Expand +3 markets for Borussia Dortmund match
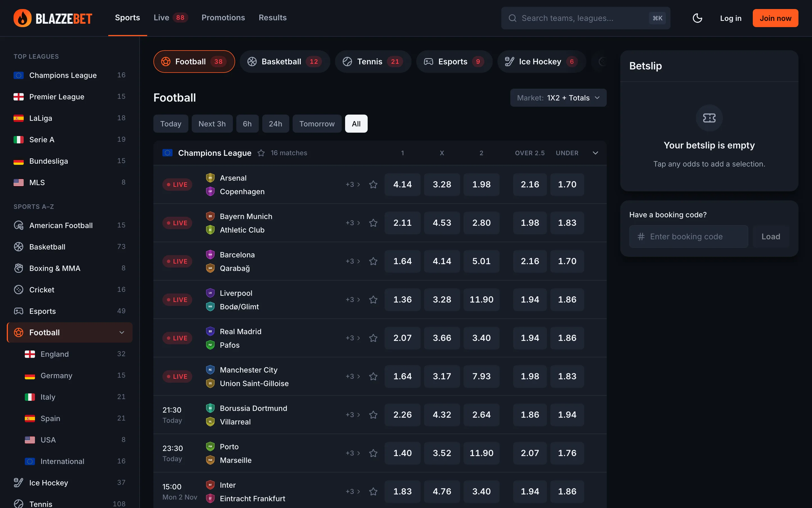This screenshot has width=812, height=508. click(x=353, y=415)
